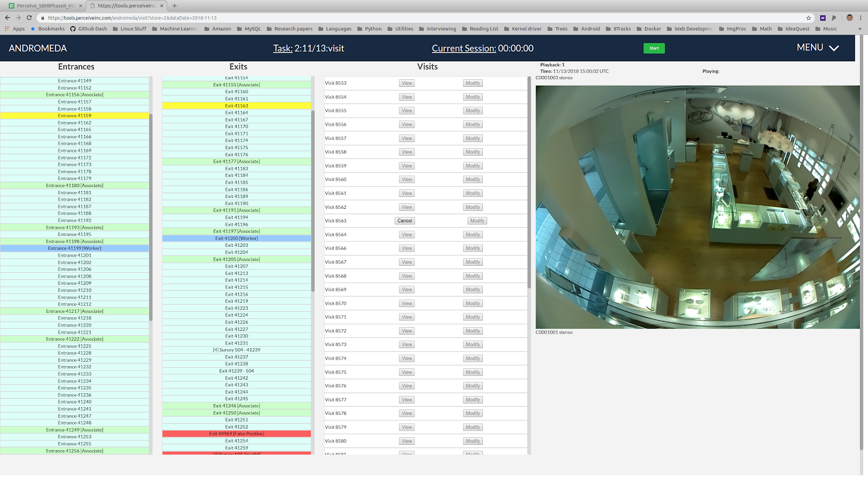Cancel viewing Visit 8563
Screen dimensions: 868x480
[x=405, y=221]
